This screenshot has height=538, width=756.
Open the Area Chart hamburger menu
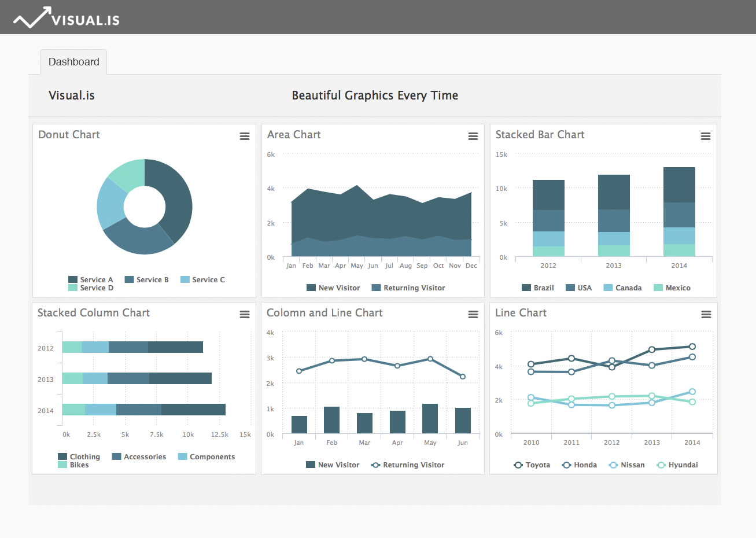pos(473,137)
